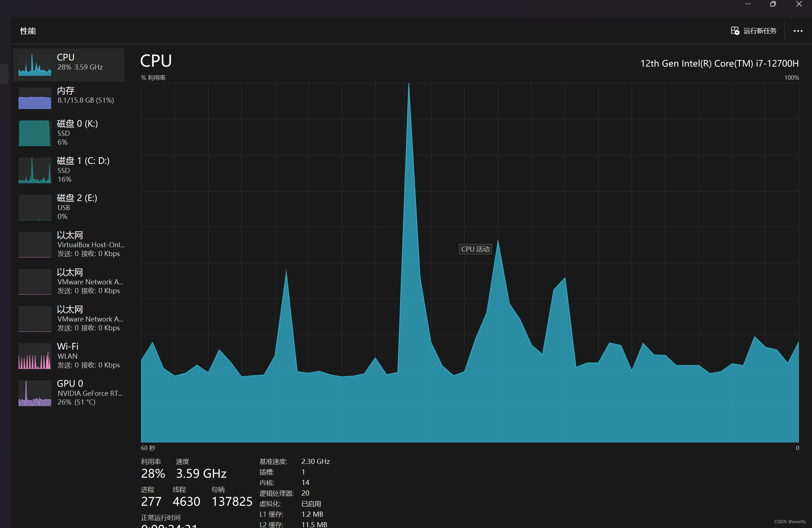The width and height of the screenshot is (812, 528).
Task: Open GPU 0 NVIDIA GeForce entry
Action: (90, 393)
